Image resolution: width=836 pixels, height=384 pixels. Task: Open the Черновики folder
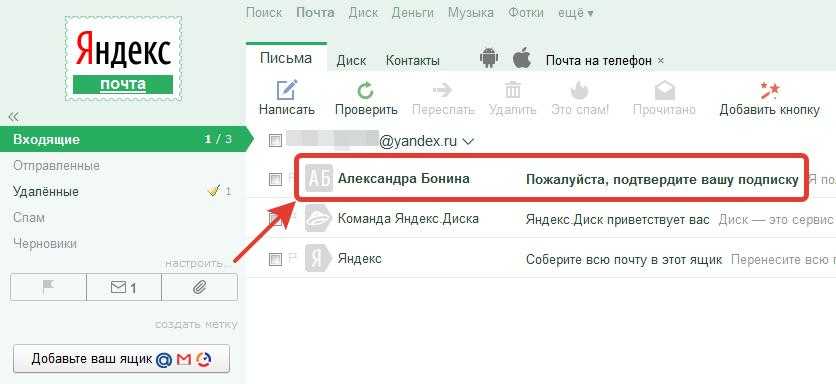[45, 244]
